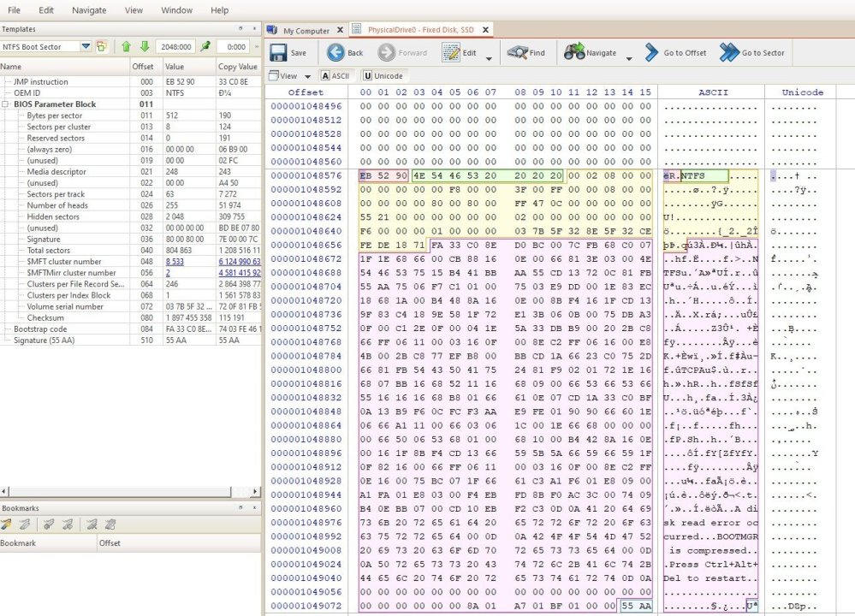Click the green down arrow in Templates
855x616 pixels.
(x=145, y=46)
